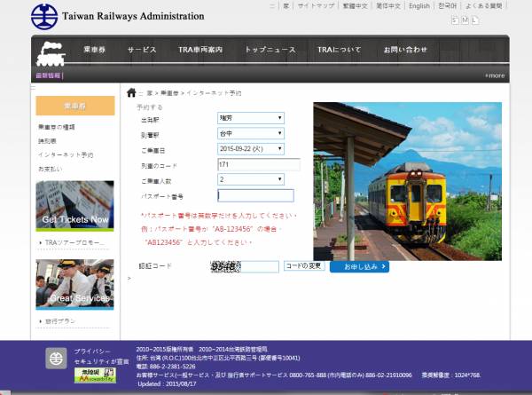The height and width of the screenshot is (395, 532).
Task: Click the passport number input field
Action: [255, 195]
